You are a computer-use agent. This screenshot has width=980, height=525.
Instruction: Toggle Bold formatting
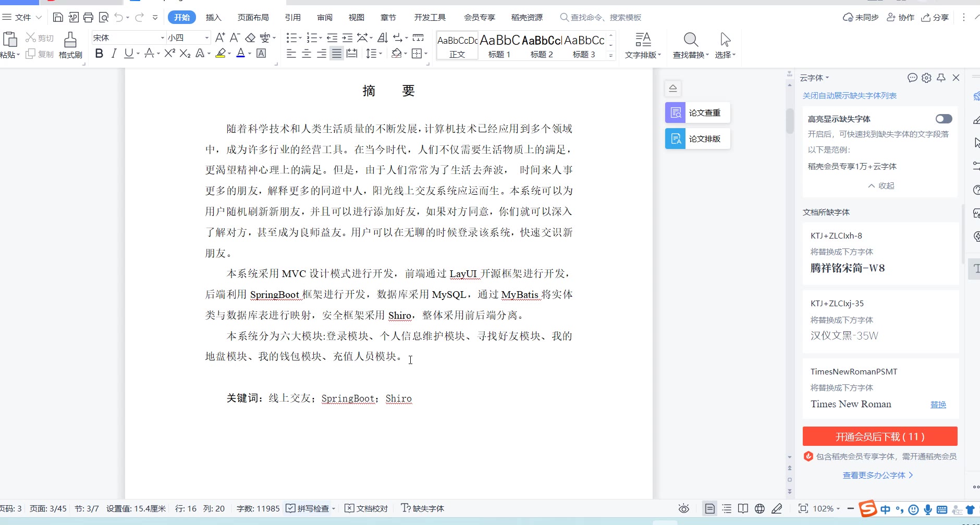(x=99, y=53)
